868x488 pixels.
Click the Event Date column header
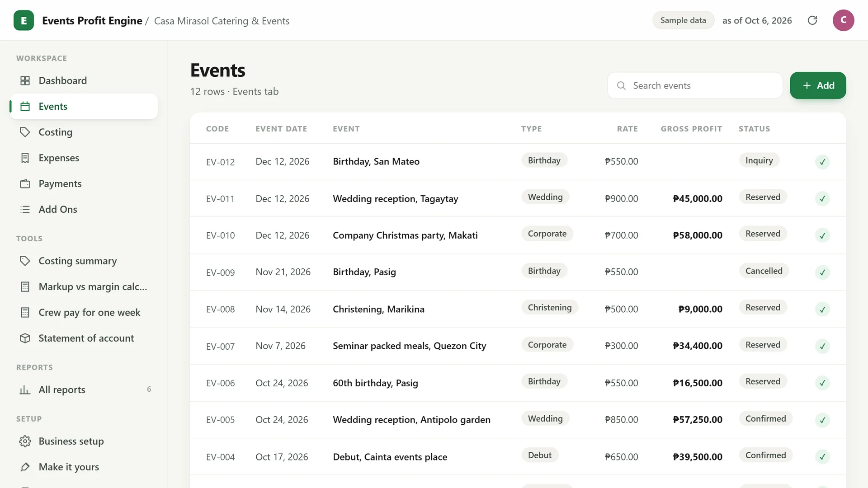click(281, 129)
